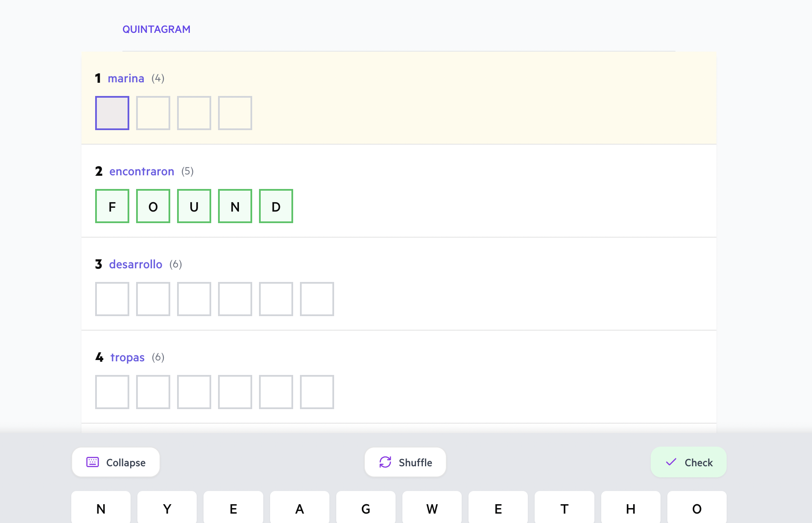Image resolution: width=812 pixels, height=523 pixels.
Task: Click the (6) length hint for tropas
Action: (x=158, y=357)
